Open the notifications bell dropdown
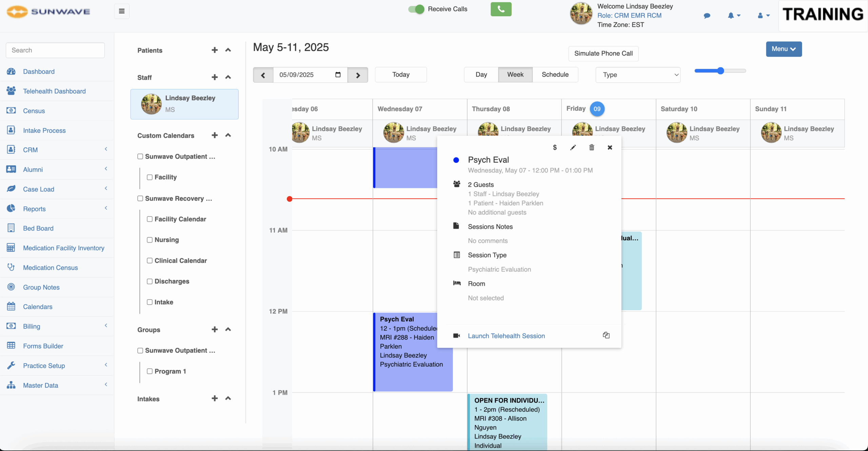The height and width of the screenshot is (451, 868). point(734,16)
